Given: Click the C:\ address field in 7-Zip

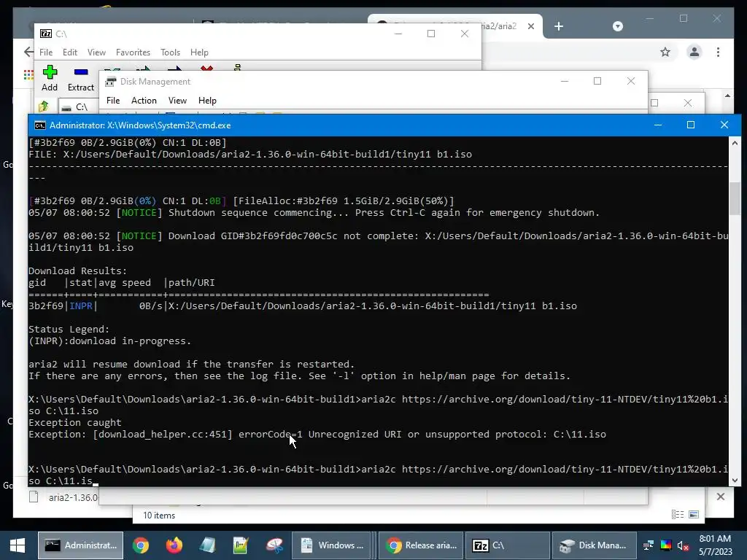Looking at the screenshot, I should [x=79, y=106].
